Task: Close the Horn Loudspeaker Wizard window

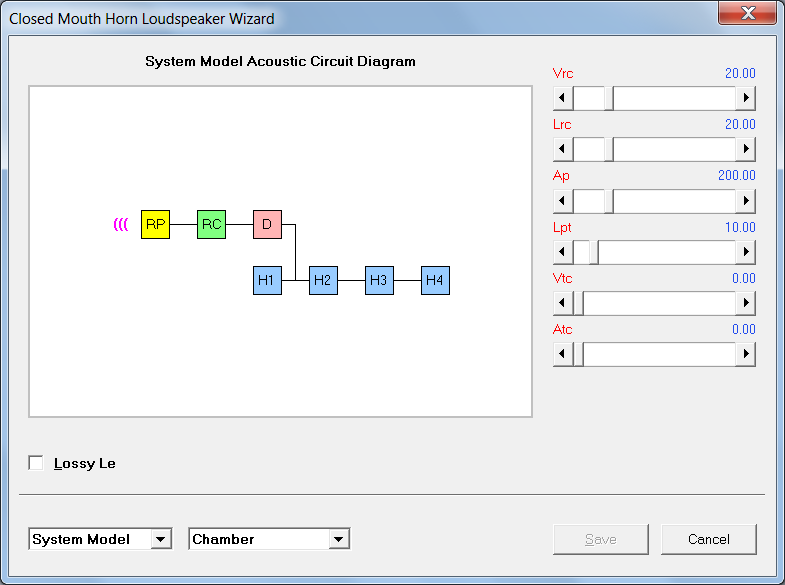Action: 748,13
